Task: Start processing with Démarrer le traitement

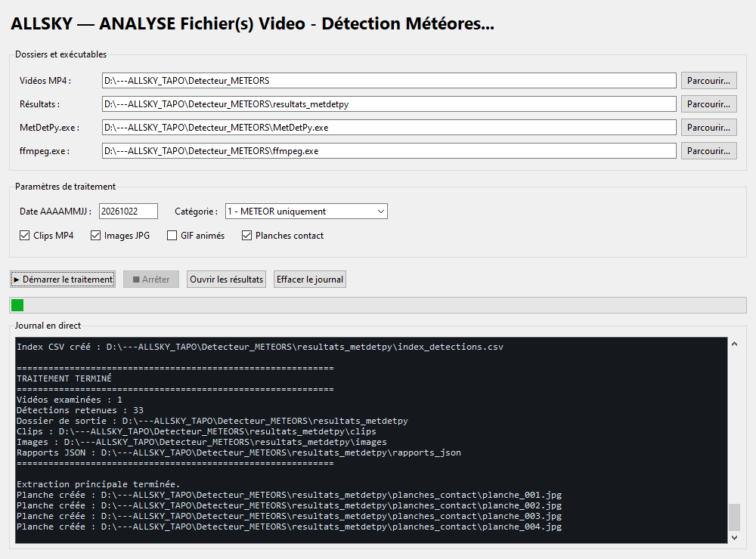Action: point(63,279)
